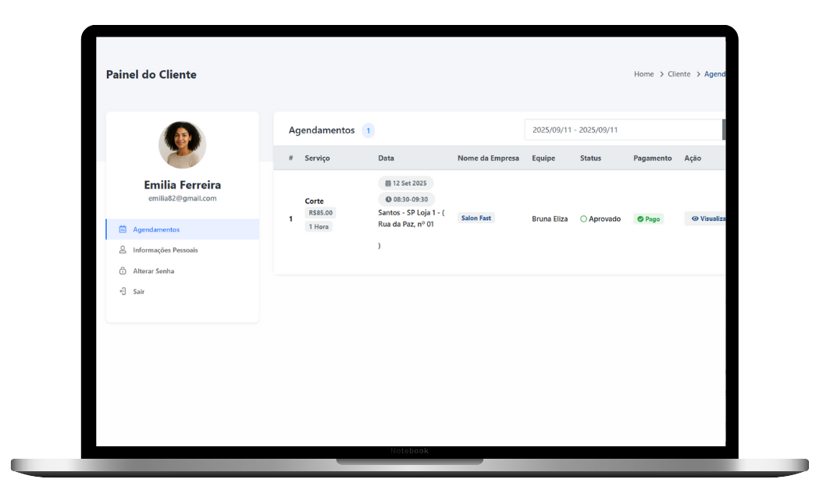Click the Pagamento column header
This screenshot has height=504, width=823.
point(652,158)
